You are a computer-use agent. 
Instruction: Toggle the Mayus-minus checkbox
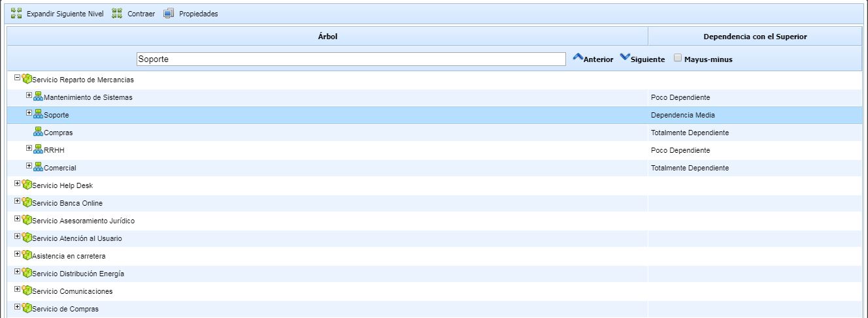(678, 58)
